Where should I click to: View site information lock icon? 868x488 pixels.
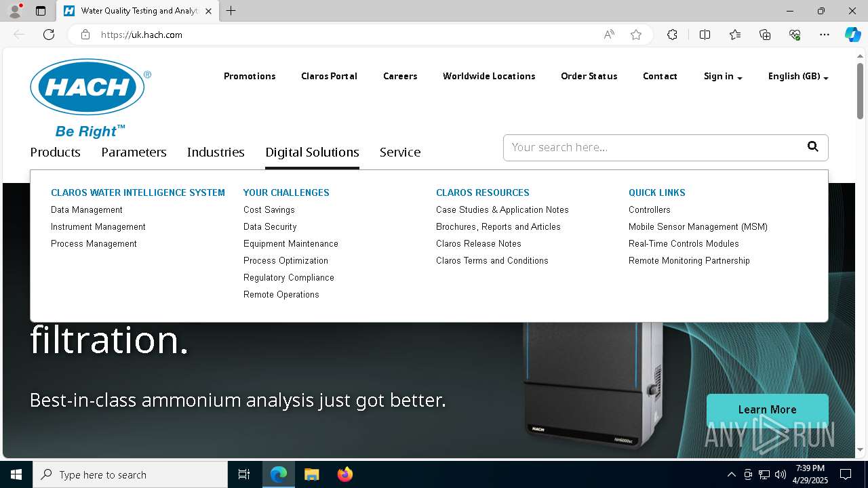pyautogui.click(x=85, y=35)
